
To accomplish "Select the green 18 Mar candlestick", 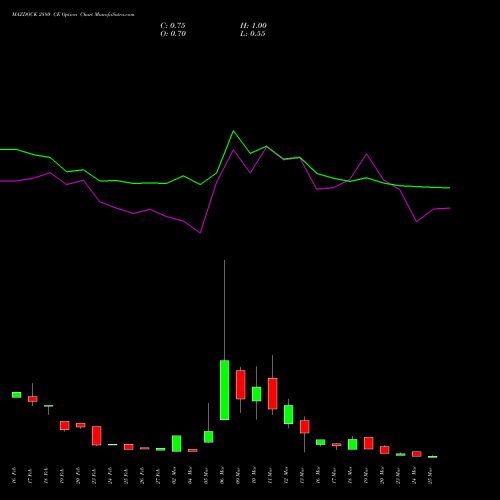I will click(353, 444).
